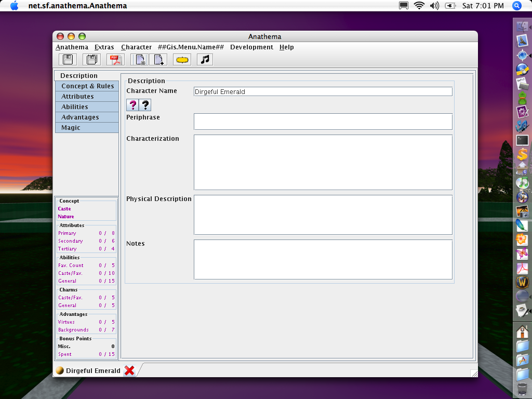Screen dimensions: 532x399
Task: Open the Home folder house dock icon
Action: click(x=523, y=332)
